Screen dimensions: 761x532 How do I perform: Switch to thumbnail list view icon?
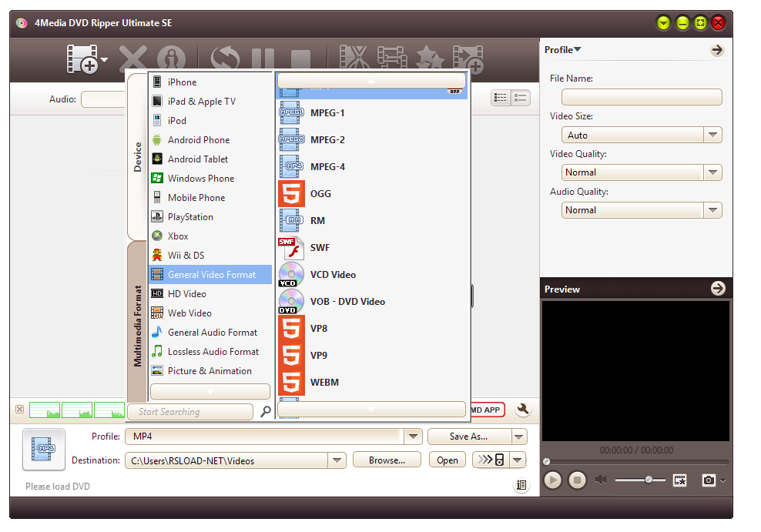pos(501,98)
